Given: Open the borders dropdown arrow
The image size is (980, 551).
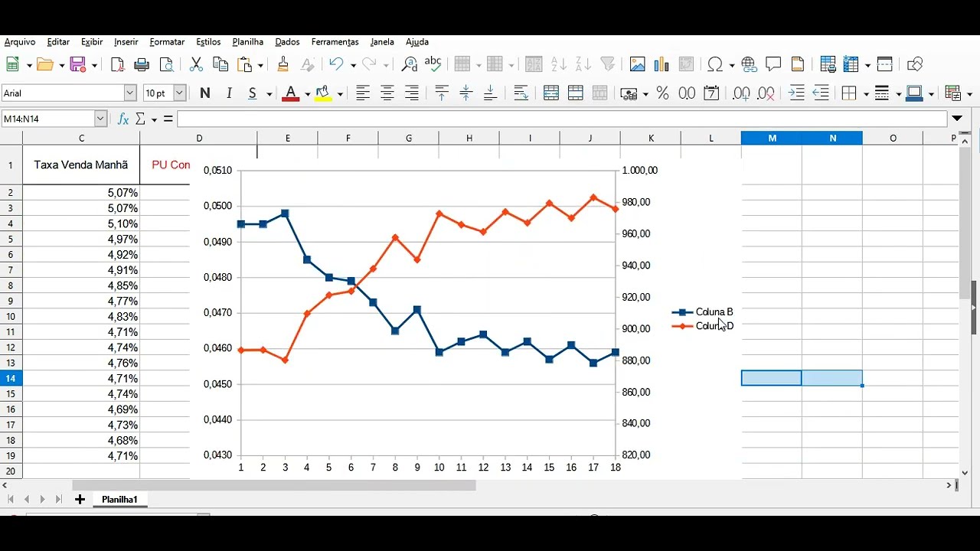Looking at the screenshot, I should (x=865, y=94).
